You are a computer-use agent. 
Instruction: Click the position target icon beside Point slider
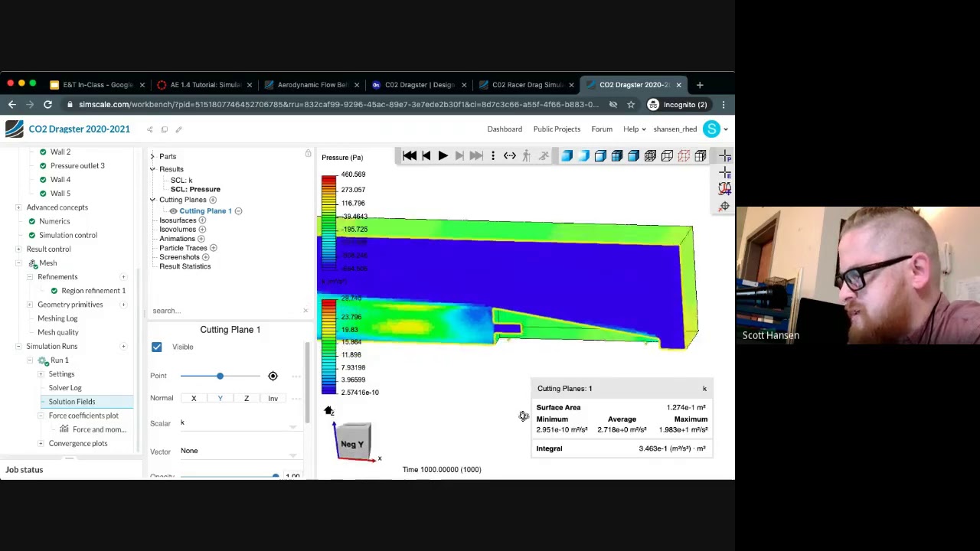[x=273, y=376]
